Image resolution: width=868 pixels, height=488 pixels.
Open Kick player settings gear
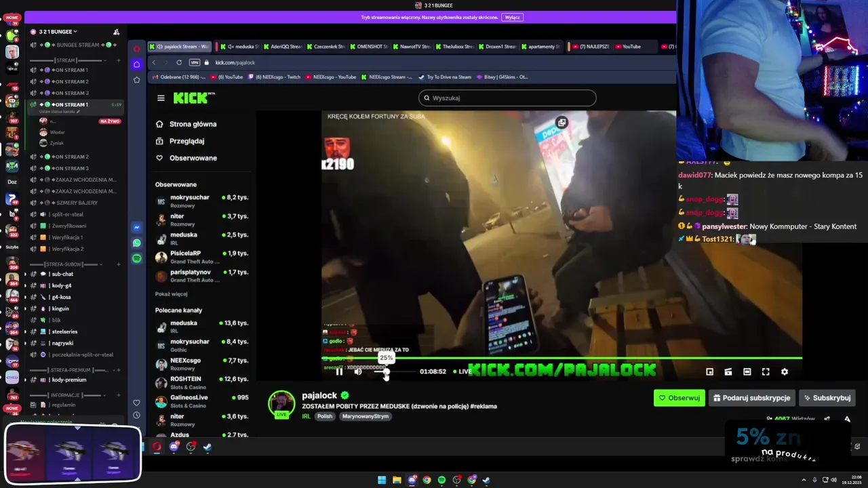click(785, 371)
